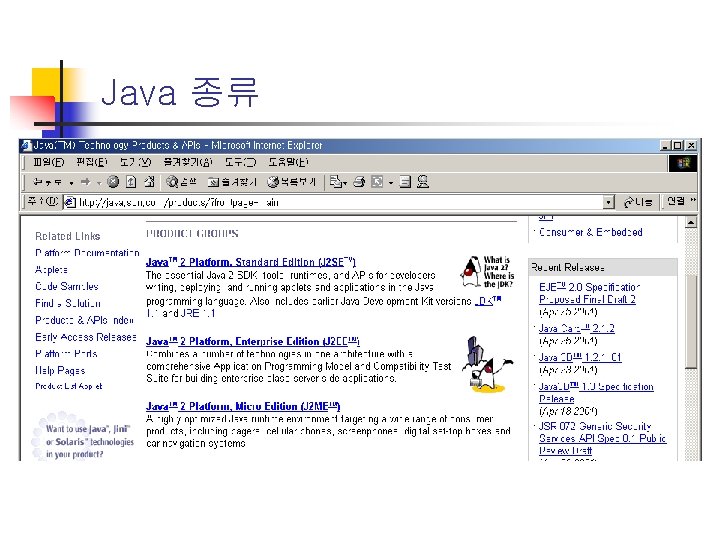Open the address bar dropdown arrow

click(x=608, y=202)
